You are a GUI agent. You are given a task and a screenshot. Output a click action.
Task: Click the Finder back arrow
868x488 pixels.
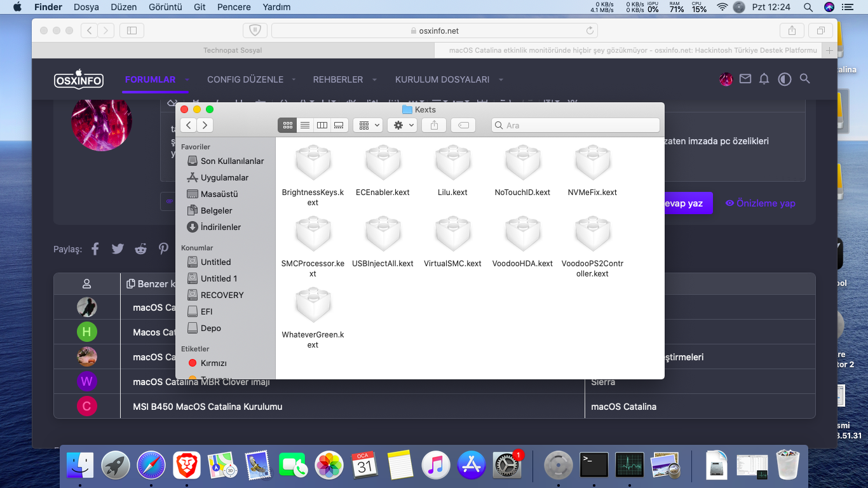coord(189,125)
